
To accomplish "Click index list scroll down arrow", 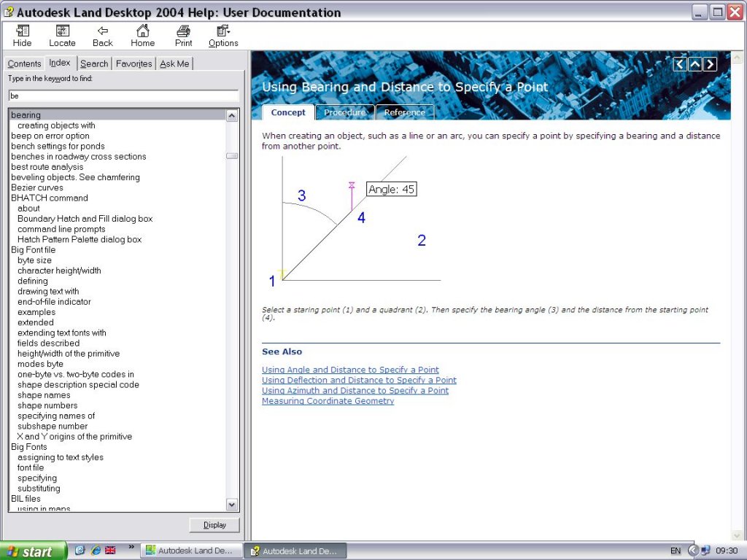I will point(232,505).
